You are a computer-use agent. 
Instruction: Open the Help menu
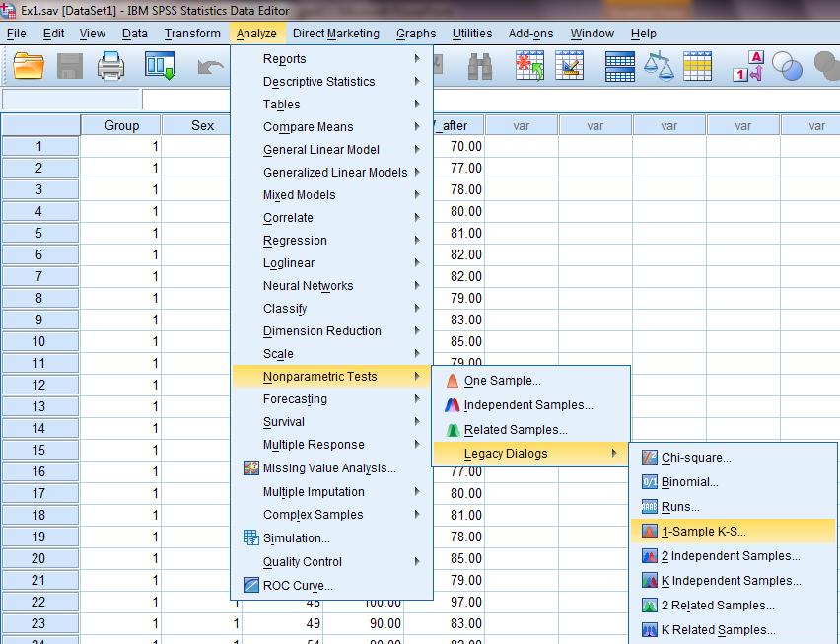(644, 34)
